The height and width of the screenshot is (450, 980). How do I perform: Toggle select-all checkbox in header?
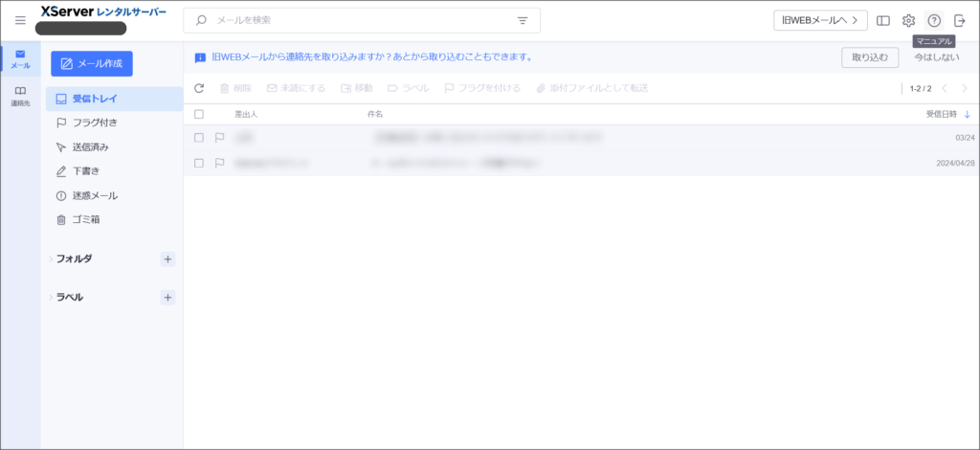[199, 114]
